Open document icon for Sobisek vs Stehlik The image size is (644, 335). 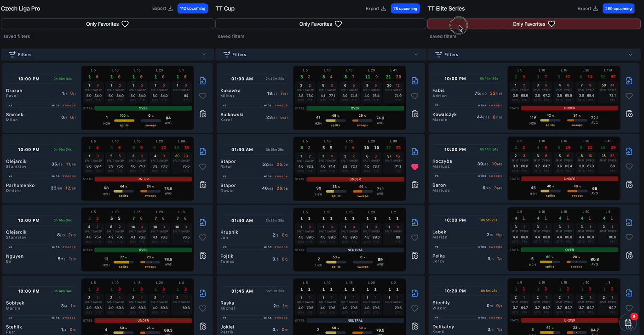pyautogui.click(x=203, y=293)
